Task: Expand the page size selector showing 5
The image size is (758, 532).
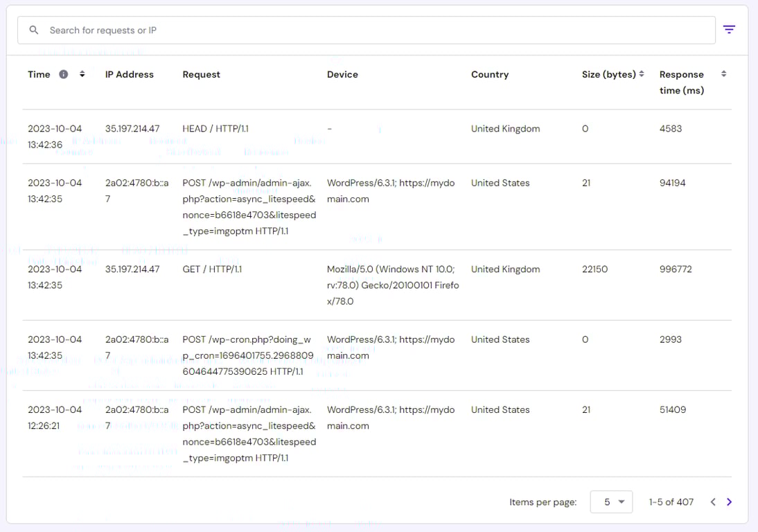Action: pos(611,502)
